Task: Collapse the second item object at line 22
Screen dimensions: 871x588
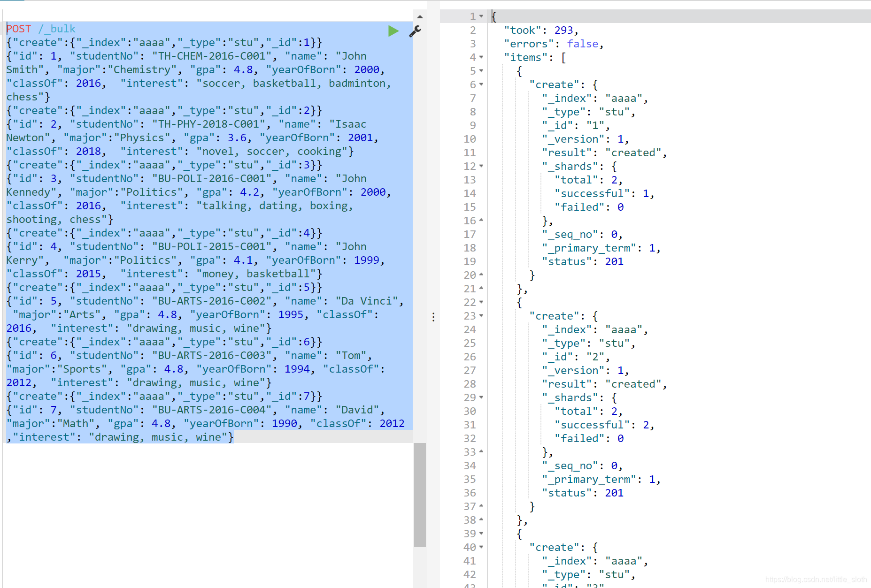Action: (481, 302)
